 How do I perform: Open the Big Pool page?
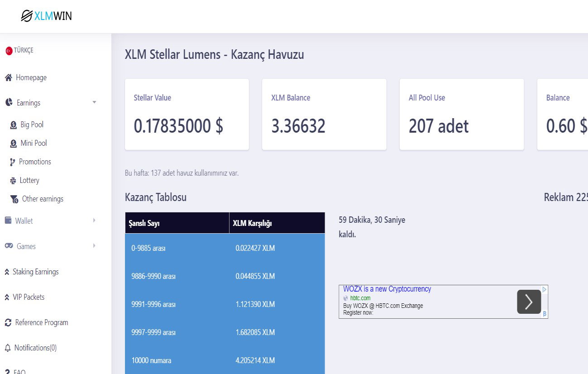click(32, 125)
